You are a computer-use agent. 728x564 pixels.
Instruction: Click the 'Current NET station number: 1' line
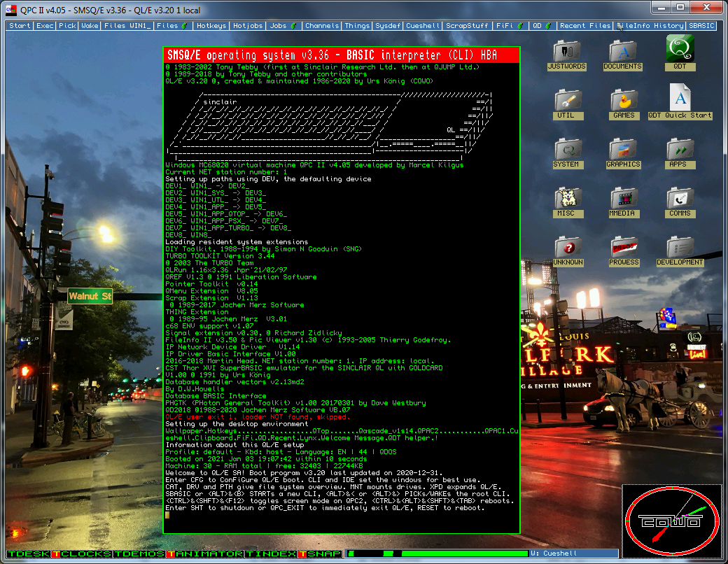[227, 171]
